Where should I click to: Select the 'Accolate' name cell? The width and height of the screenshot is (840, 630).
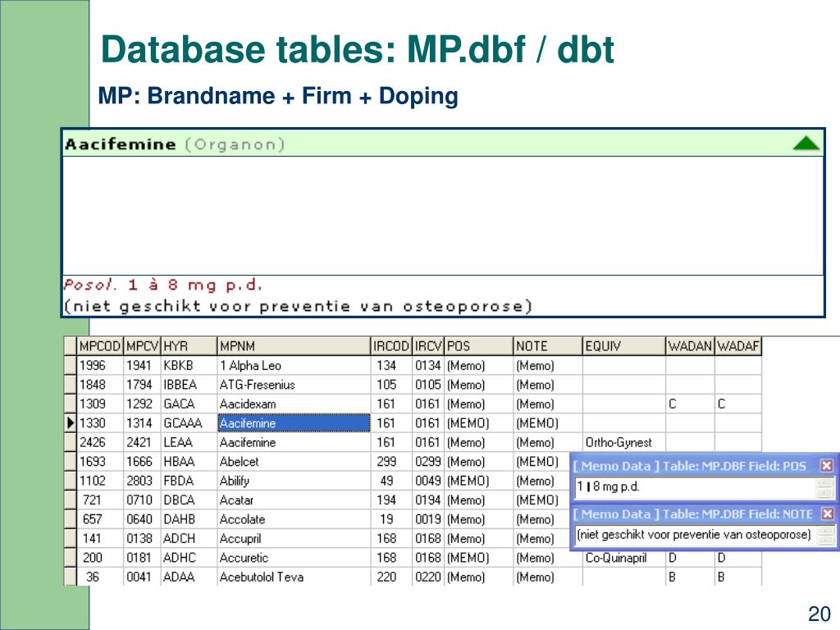pyautogui.click(x=294, y=519)
